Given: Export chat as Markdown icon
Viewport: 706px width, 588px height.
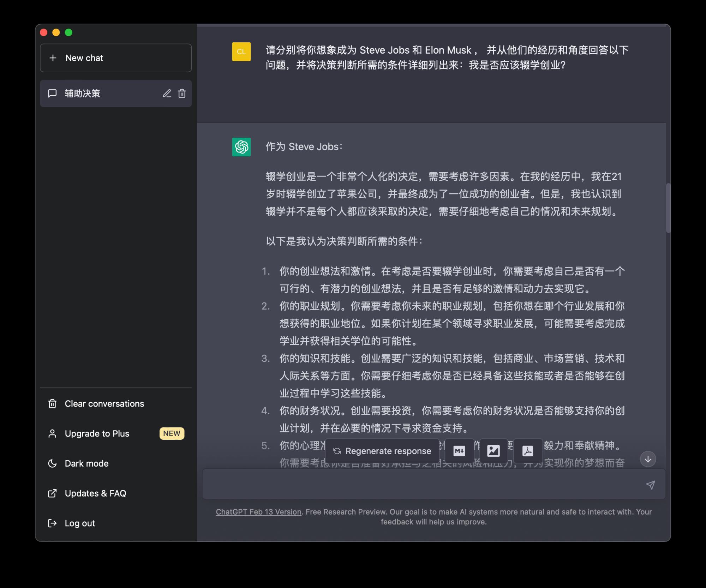Looking at the screenshot, I should [x=459, y=451].
